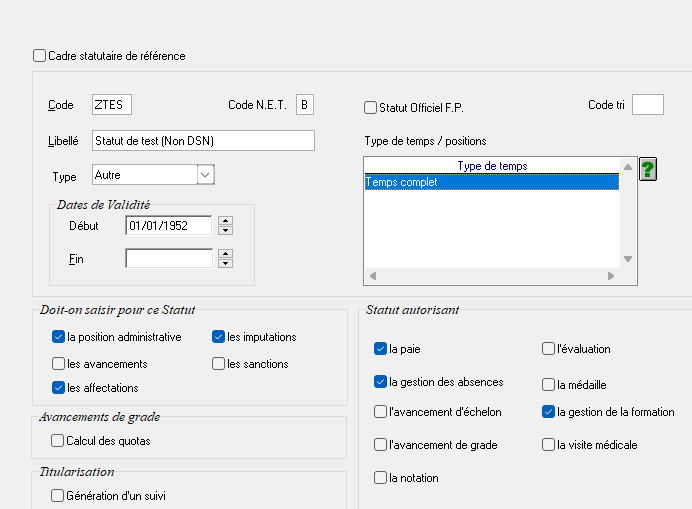692x509 pixels.
Task: Click into the Code field containing ZTES
Action: point(112,105)
